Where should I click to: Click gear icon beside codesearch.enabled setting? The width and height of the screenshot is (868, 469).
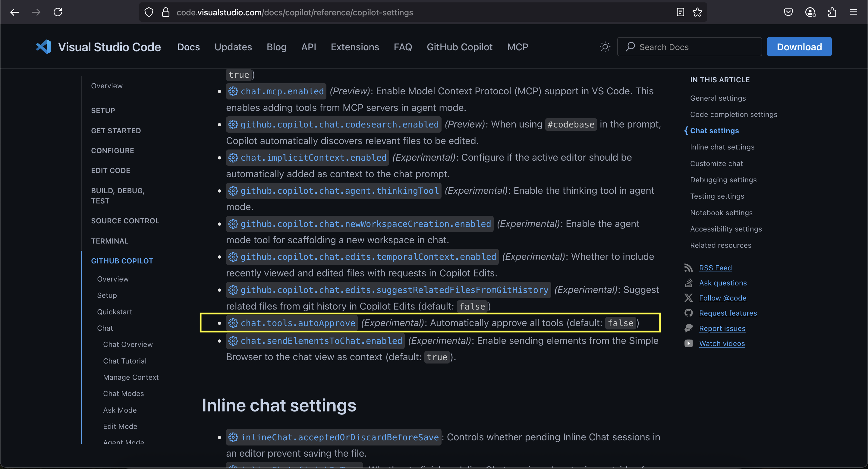[x=233, y=124]
